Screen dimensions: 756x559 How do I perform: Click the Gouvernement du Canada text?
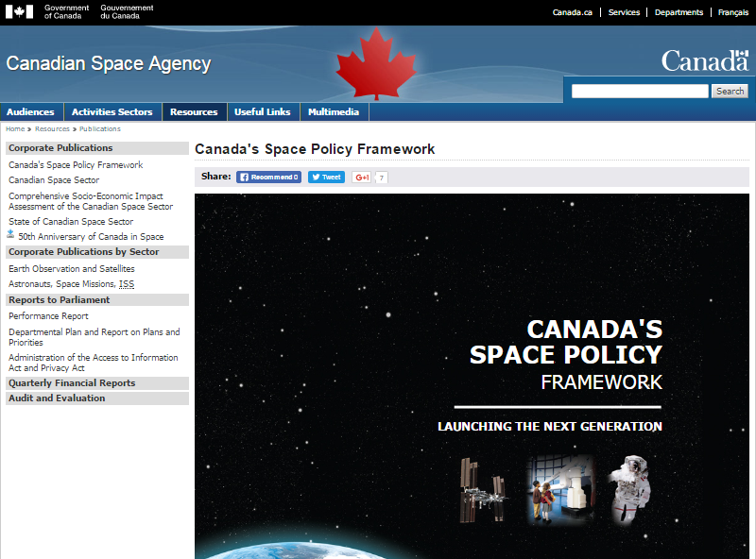click(127, 12)
